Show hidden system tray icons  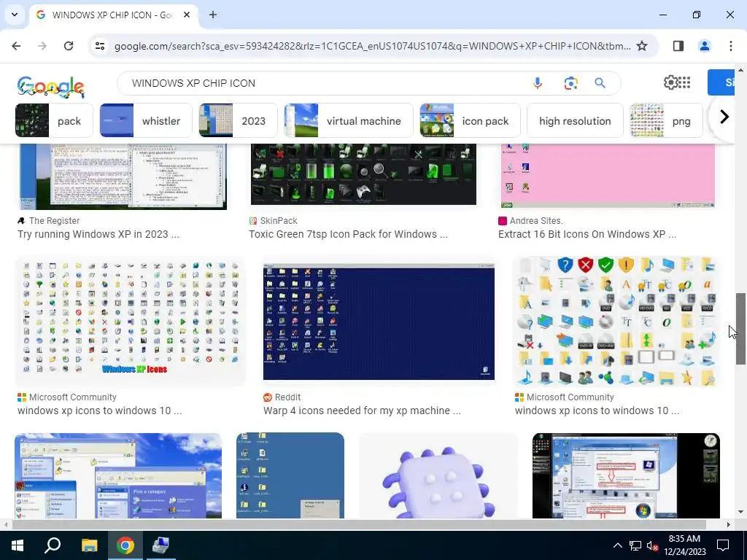(617, 545)
